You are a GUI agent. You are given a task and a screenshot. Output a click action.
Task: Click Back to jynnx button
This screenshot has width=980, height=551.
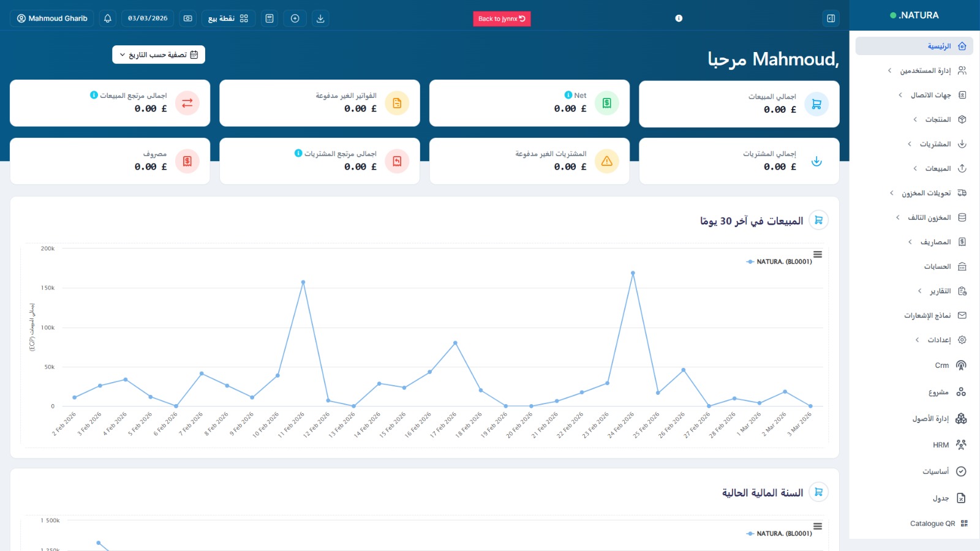click(x=502, y=18)
